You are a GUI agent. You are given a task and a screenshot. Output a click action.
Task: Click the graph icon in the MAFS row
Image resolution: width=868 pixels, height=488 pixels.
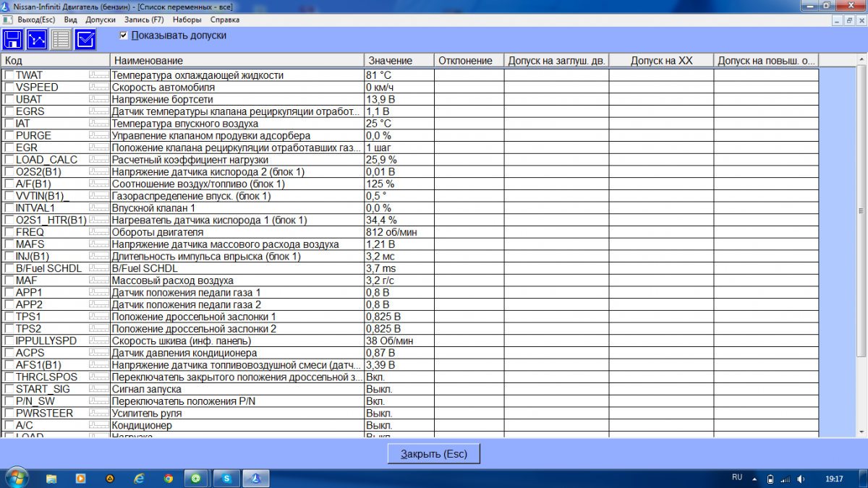[99, 244]
